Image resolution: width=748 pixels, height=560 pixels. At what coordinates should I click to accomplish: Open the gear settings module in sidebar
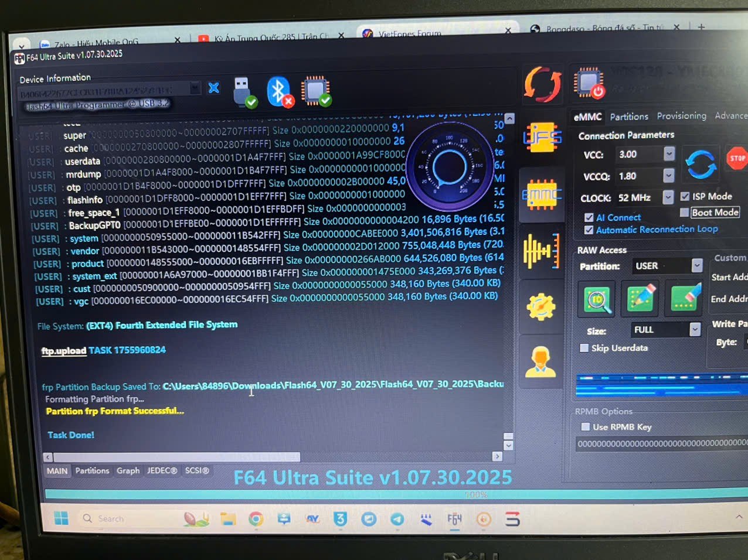coord(540,306)
